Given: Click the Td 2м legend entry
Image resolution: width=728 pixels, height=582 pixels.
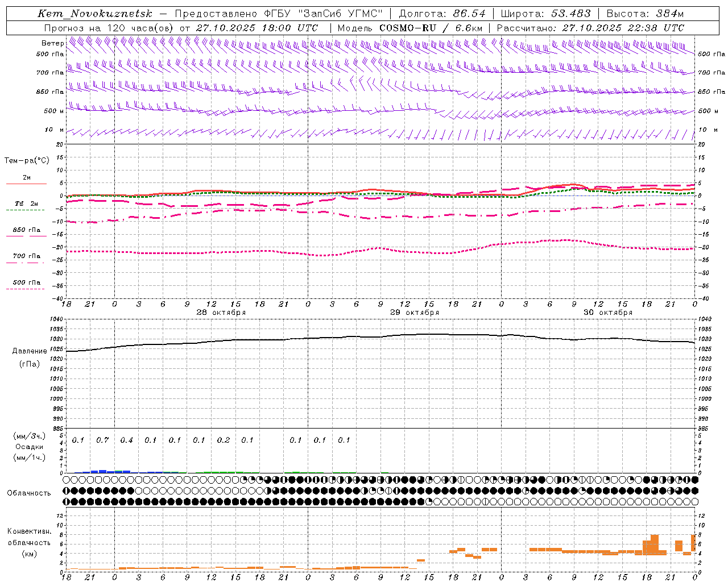Looking at the screenshot, I should tap(26, 203).
